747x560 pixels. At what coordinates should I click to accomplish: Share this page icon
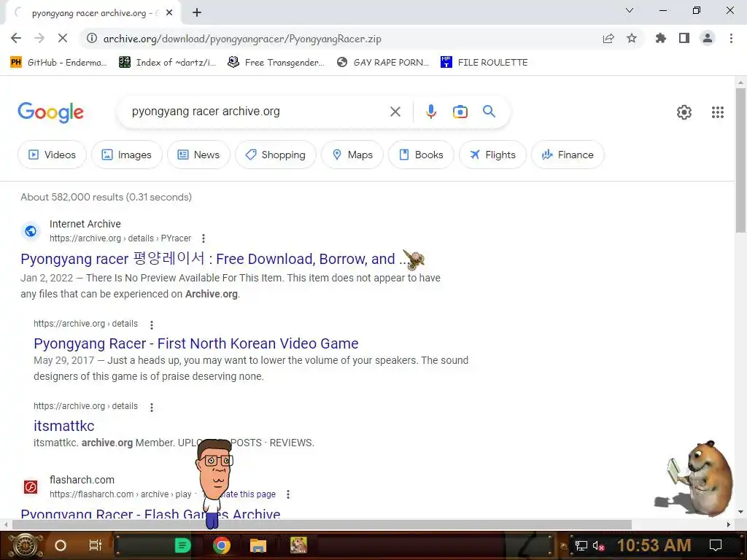click(608, 39)
